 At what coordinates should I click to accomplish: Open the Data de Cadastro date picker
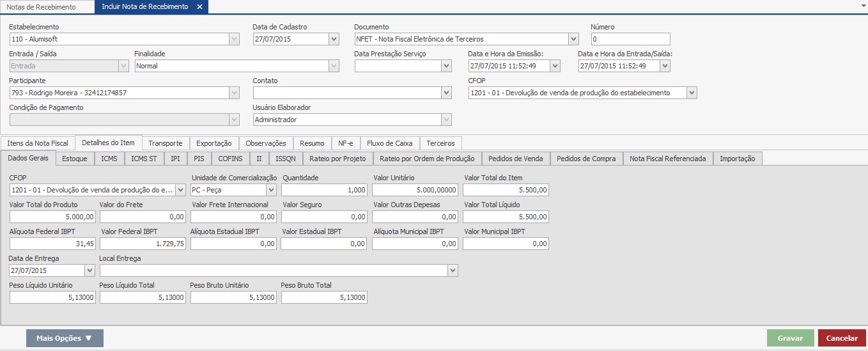(x=334, y=39)
